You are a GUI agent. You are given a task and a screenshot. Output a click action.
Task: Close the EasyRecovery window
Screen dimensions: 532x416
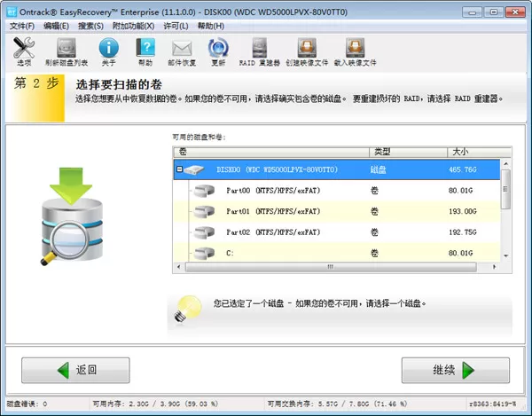pos(515,12)
